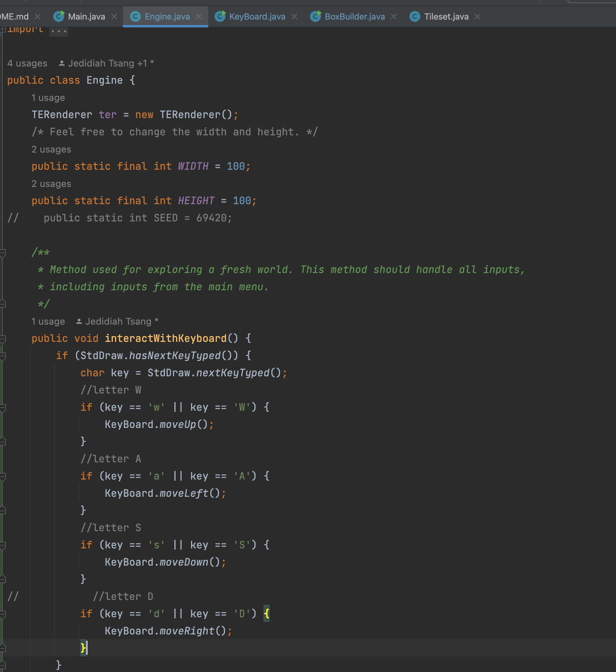The width and height of the screenshot is (616, 672).
Task: Expand the folded import statements ellipsis
Action: point(59,31)
